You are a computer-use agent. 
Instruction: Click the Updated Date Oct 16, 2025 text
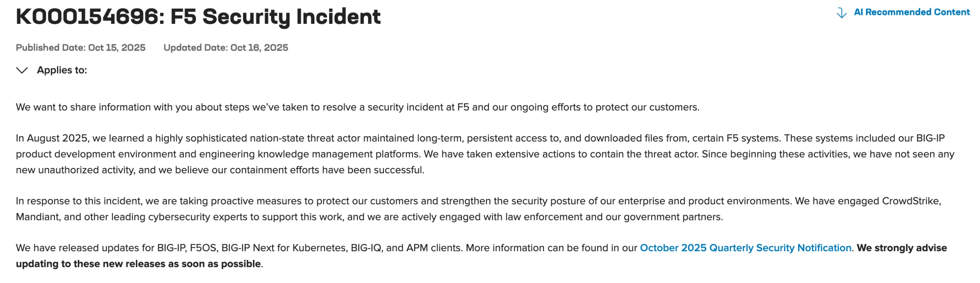coord(225,48)
